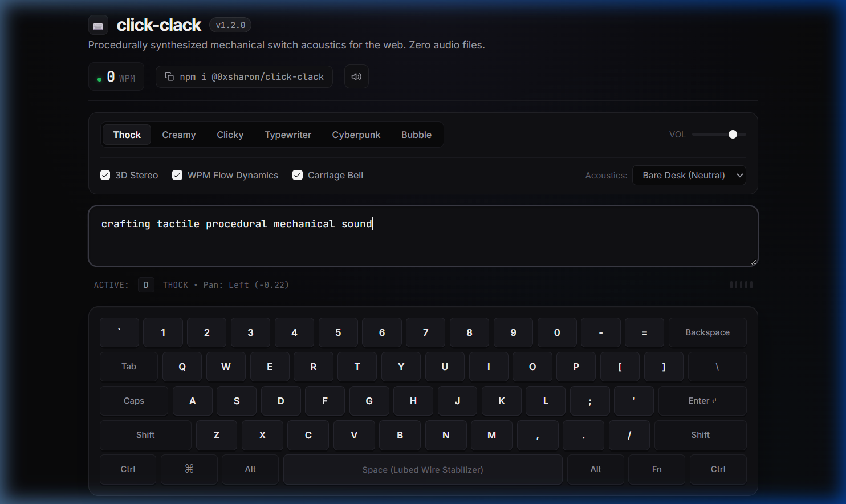Choose the Clicky switch tab
Viewport: 846px width, 504px height.
point(230,135)
